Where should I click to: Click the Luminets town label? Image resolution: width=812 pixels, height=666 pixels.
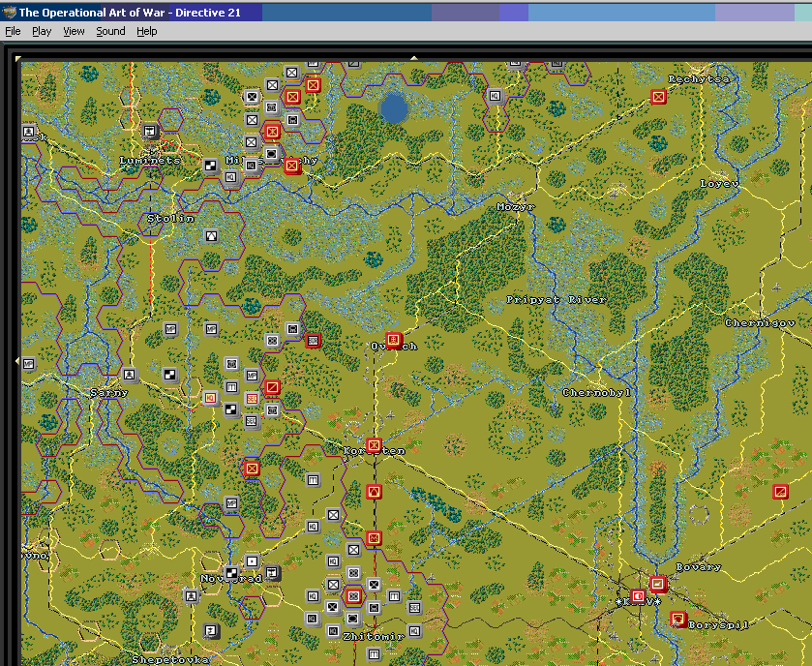[x=150, y=160]
